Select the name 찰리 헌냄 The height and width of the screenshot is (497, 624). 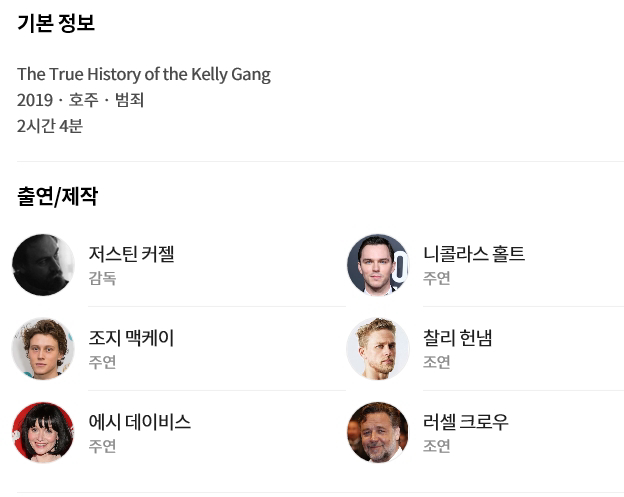[457, 338]
